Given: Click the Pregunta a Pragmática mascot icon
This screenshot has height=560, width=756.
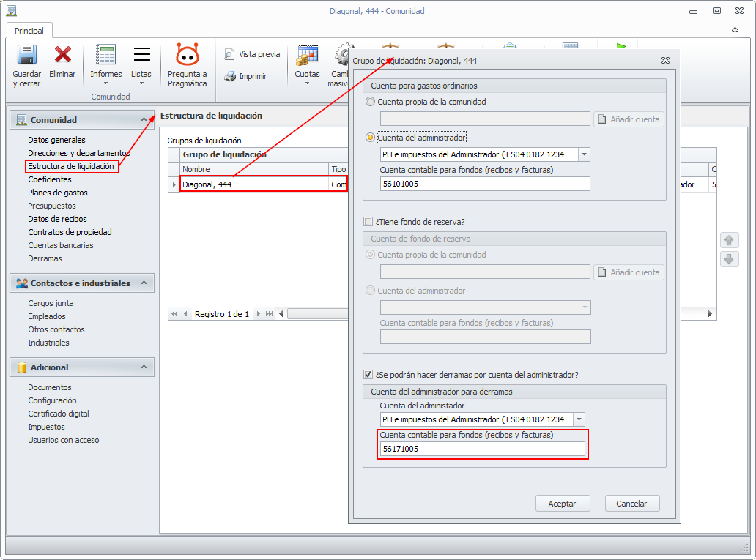Looking at the screenshot, I should (x=187, y=54).
